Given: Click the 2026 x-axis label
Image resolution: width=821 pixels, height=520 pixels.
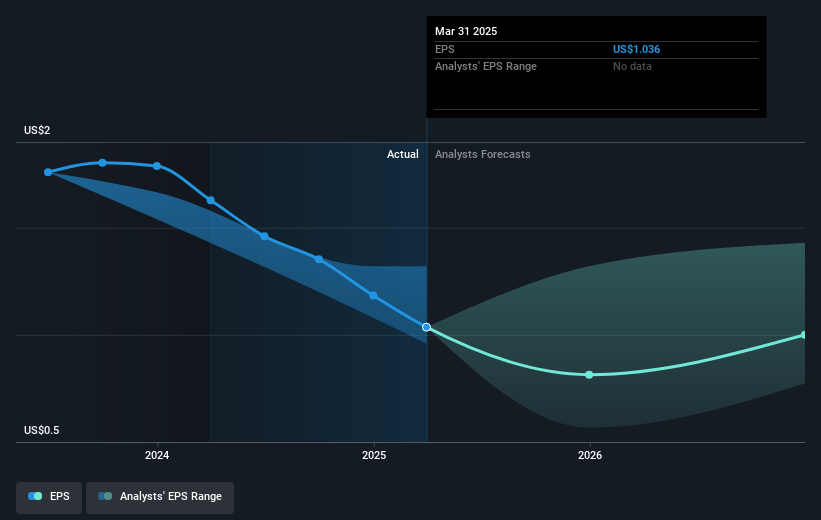Looking at the screenshot, I should 590,456.
